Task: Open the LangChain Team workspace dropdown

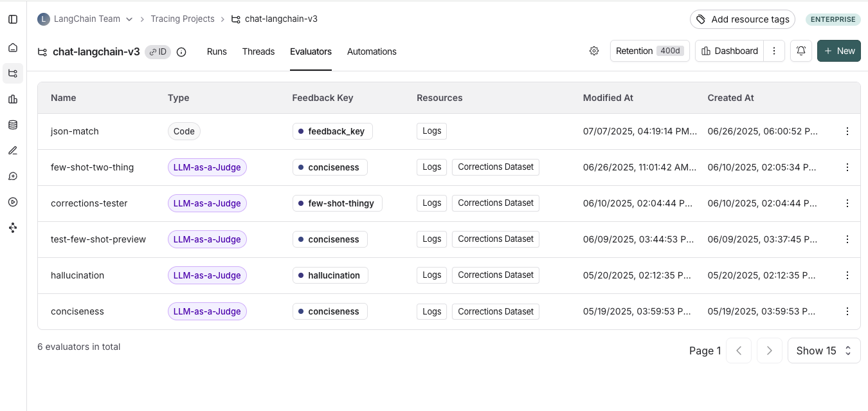Action: coord(86,19)
